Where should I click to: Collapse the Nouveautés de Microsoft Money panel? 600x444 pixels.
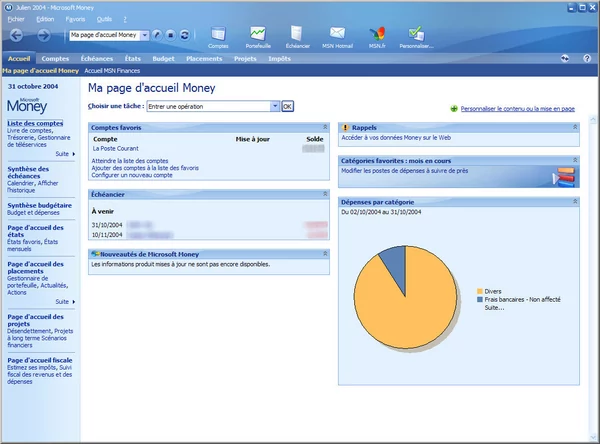325,253
